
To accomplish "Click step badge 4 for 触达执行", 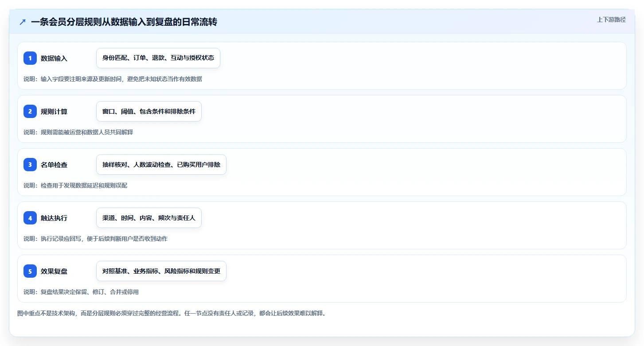I will [x=30, y=218].
